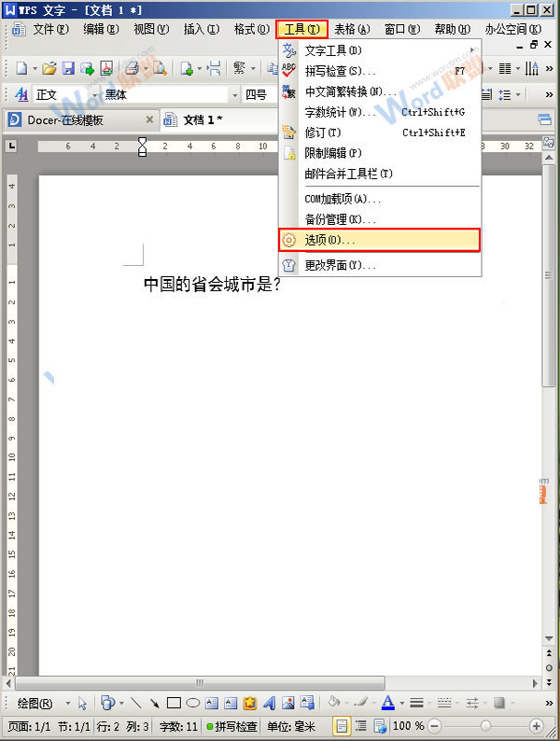Screen dimensions: 560x741
Task: Select the arrow pointer tool in drawing toolbar
Action: pyautogui.click(x=83, y=703)
